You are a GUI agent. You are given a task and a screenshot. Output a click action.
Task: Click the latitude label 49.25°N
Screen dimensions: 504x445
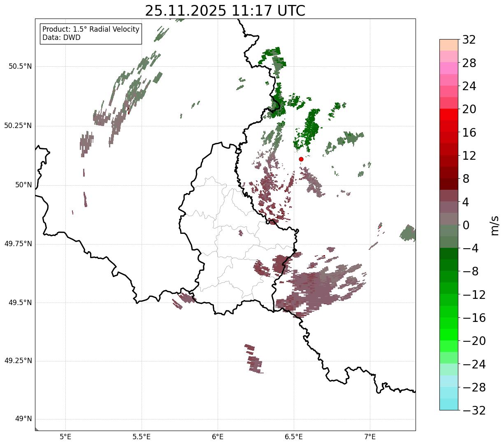(18, 361)
